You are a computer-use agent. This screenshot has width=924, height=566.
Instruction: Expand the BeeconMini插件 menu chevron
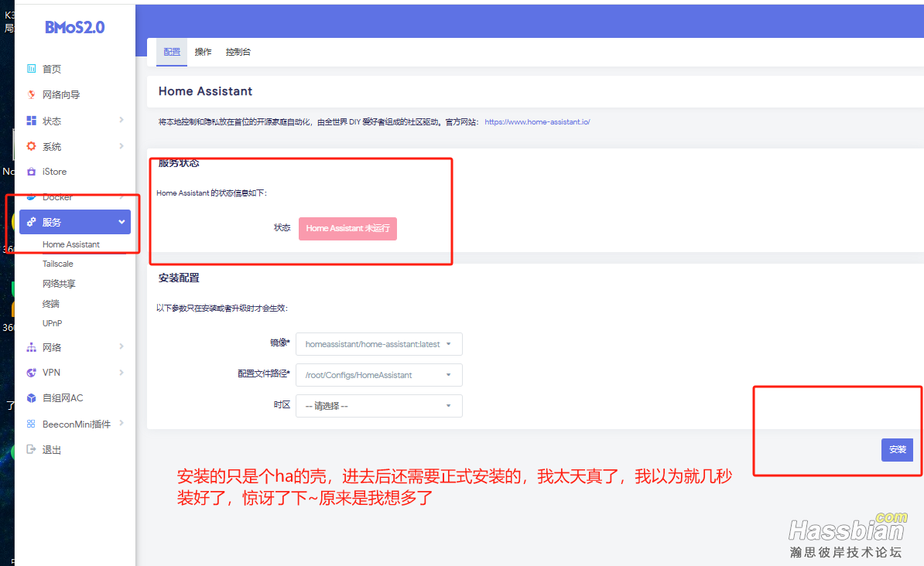pyautogui.click(x=121, y=423)
